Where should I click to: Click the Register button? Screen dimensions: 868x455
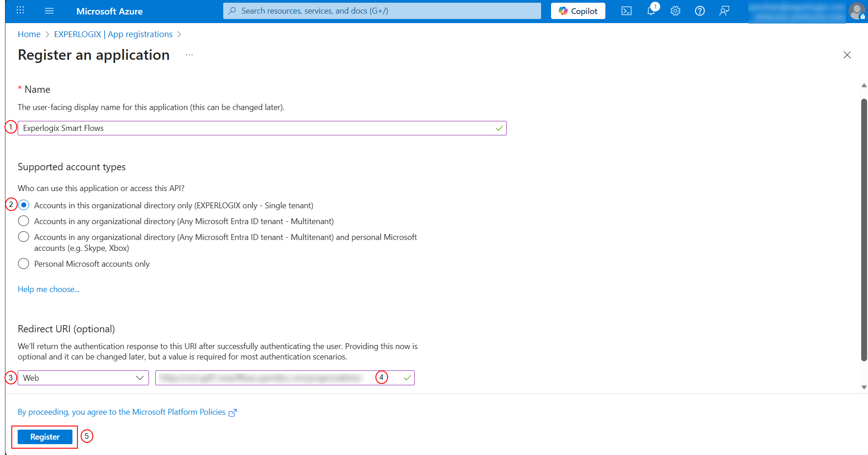pyautogui.click(x=45, y=437)
